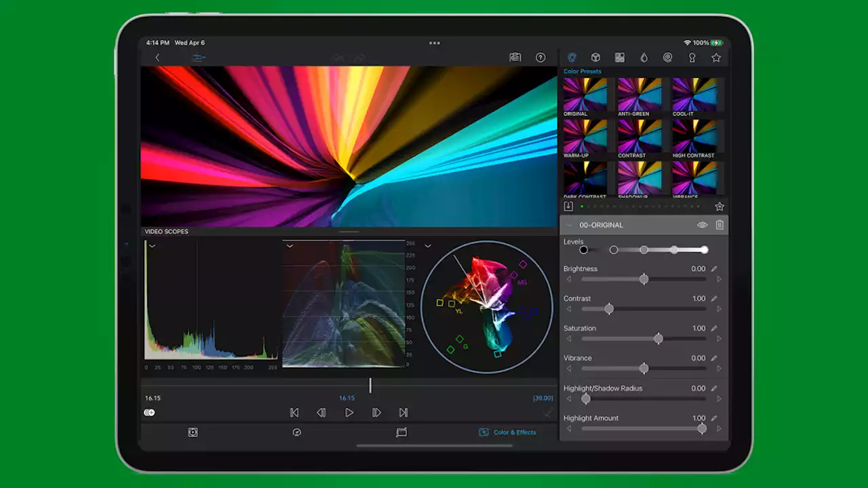Viewport: 868px width, 488px height.
Task: Apply the COOL-IT color preset
Action: (694, 97)
